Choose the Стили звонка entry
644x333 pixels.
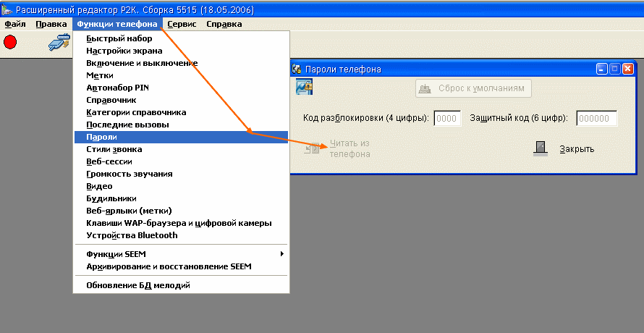(x=181, y=149)
